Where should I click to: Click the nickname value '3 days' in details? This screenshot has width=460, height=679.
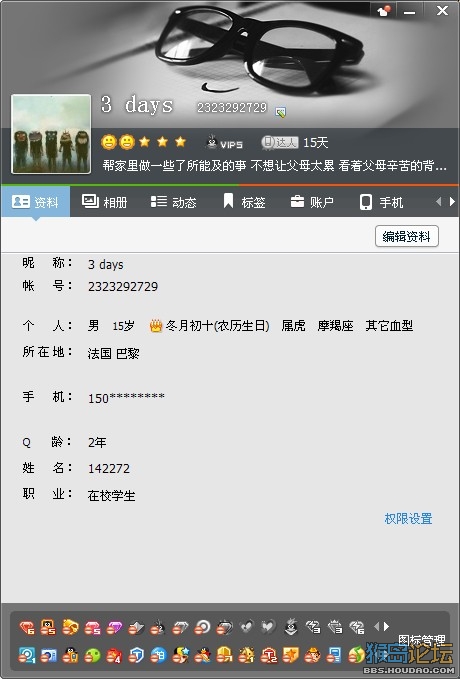pyautogui.click(x=106, y=264)
